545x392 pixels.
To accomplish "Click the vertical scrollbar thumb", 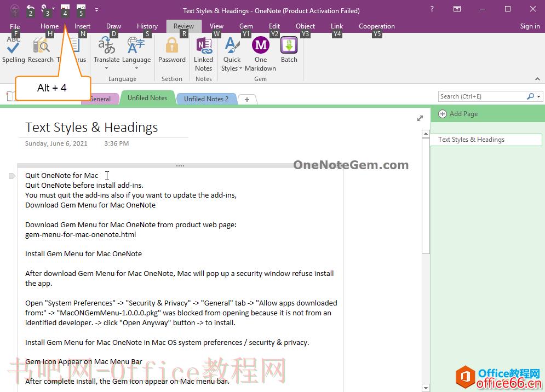I will tap(426, 196).
